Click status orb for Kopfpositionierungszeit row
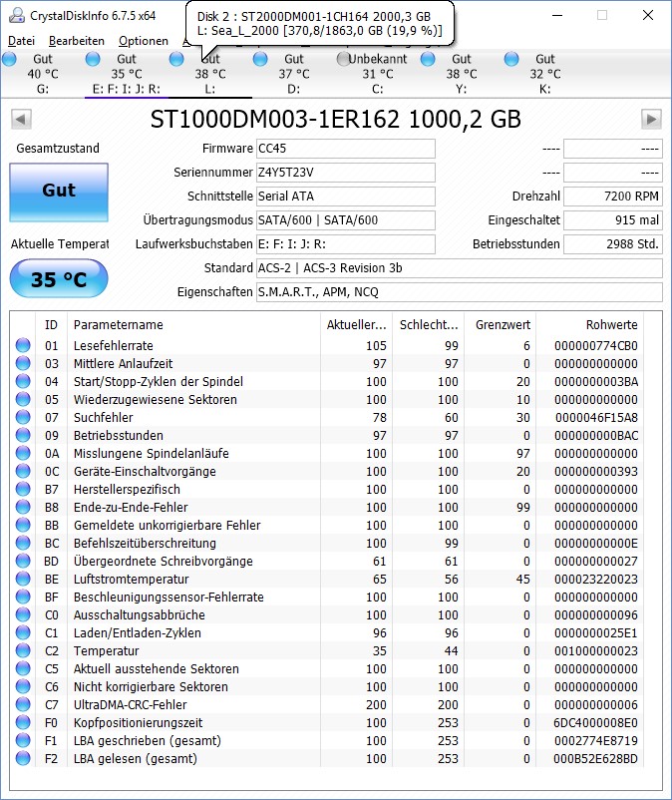 pyautogui.click(x=23, y=722)
